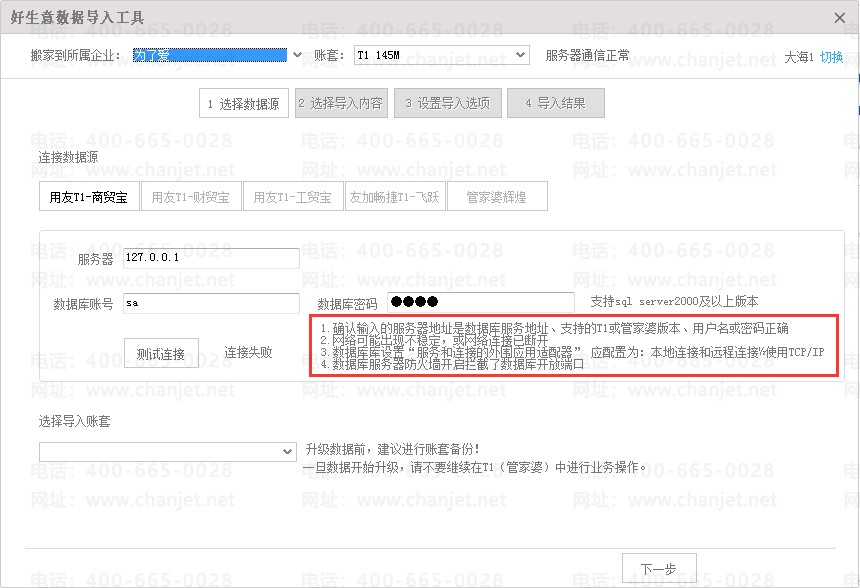The width and height of the screenshot is (860, 588).
Task: Click the 大海1 user name
Action: click(799, 57)
